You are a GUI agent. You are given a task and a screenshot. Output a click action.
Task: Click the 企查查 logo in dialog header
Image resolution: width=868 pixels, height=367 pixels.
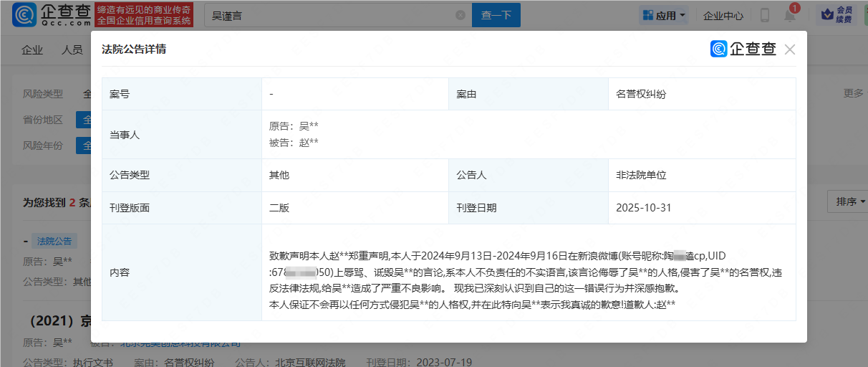tap(743, 49)
